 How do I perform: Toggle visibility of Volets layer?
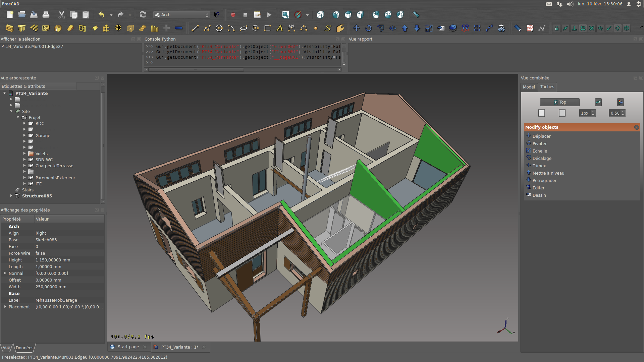41,154
